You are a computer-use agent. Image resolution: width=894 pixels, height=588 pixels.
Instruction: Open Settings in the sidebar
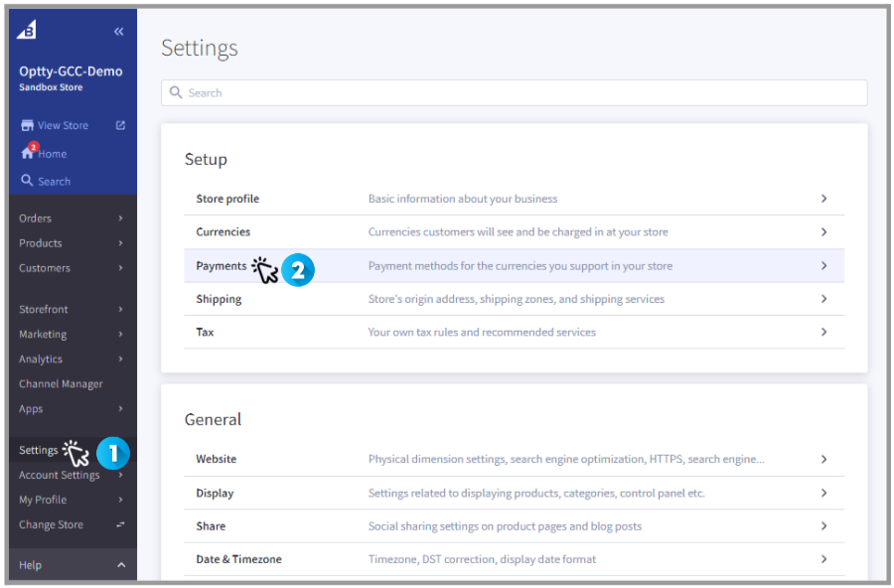point(39,451)
